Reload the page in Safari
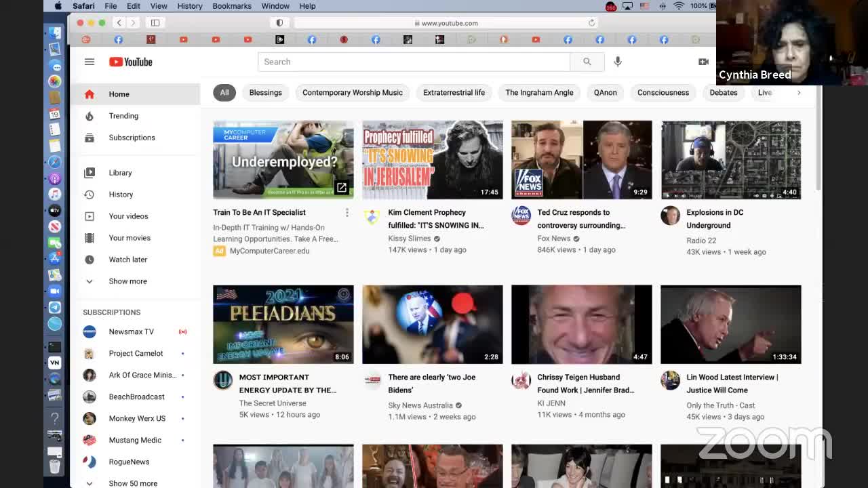The width and height of the screenshot is (868, 488). tap(591, 23)
